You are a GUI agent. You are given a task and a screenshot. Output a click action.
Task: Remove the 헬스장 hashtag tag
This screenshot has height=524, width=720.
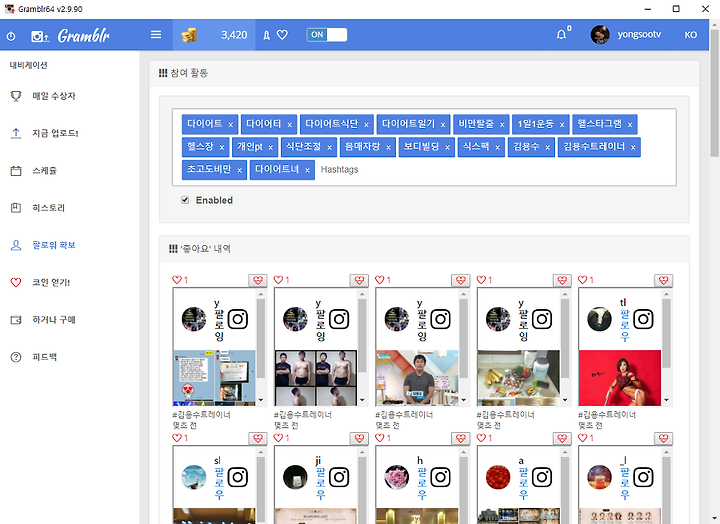(x=222, y=147)
